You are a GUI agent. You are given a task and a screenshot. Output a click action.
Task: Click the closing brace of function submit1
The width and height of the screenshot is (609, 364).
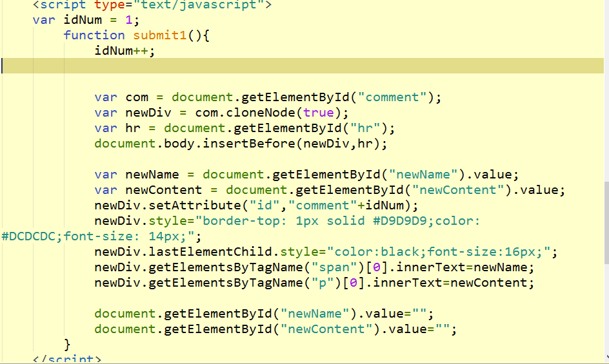(67, 345)
